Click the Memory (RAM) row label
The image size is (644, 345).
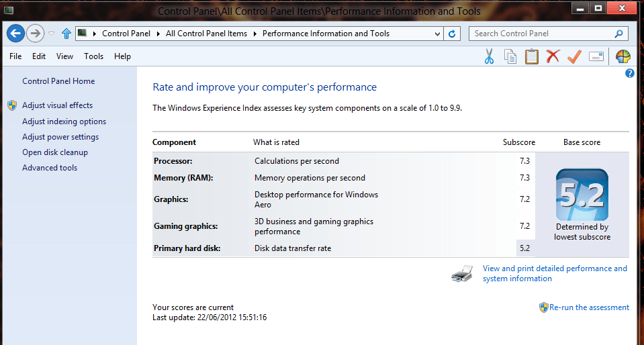tap(183, 178)
